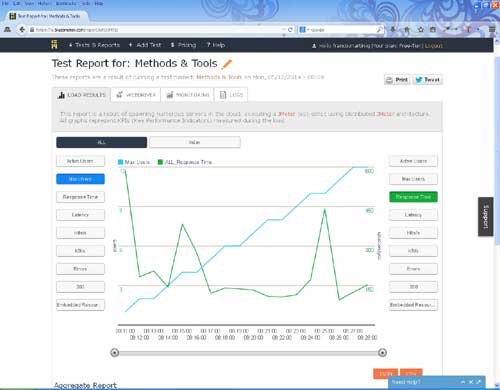Toggle left-axis Errors metric
Screen dimensions: 500x390
click(80, 269)
